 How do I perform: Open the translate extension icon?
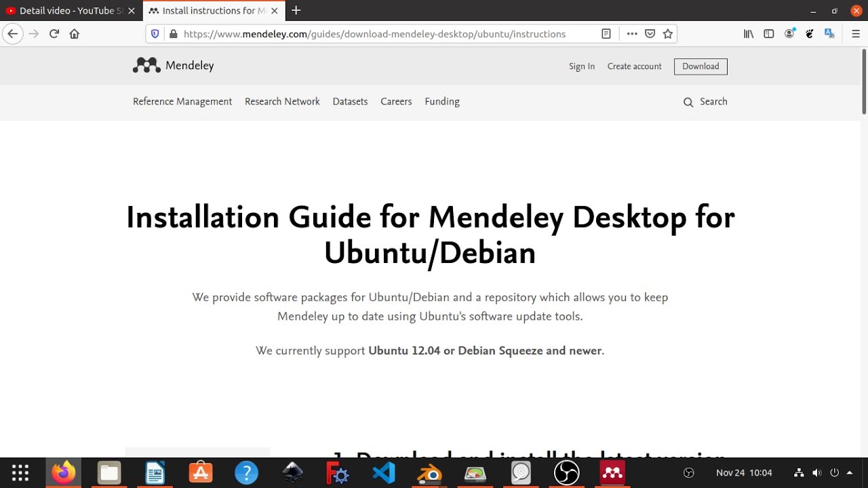(x=829, y=34)
